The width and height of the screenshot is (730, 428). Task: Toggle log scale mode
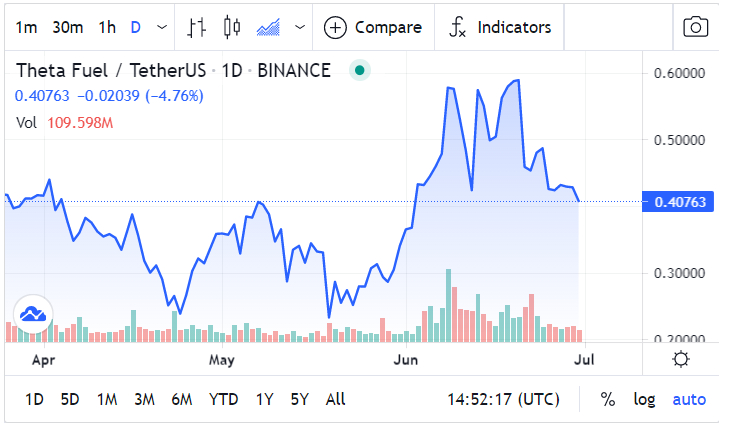[644, 399]
